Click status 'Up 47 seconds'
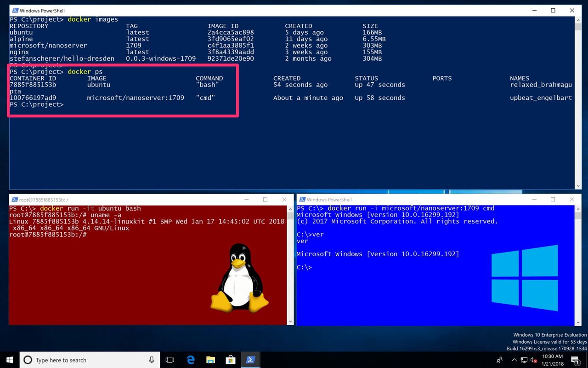The width and height of the screenshot is (588, 368). pyautogui.click(x=380, y=85)
